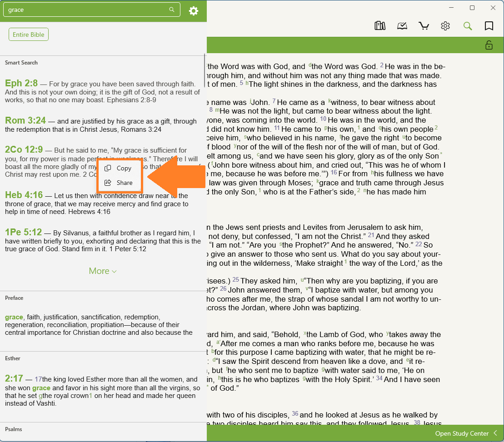Click the green search magnifier in toolbar
504x442 pixels.
467,26
